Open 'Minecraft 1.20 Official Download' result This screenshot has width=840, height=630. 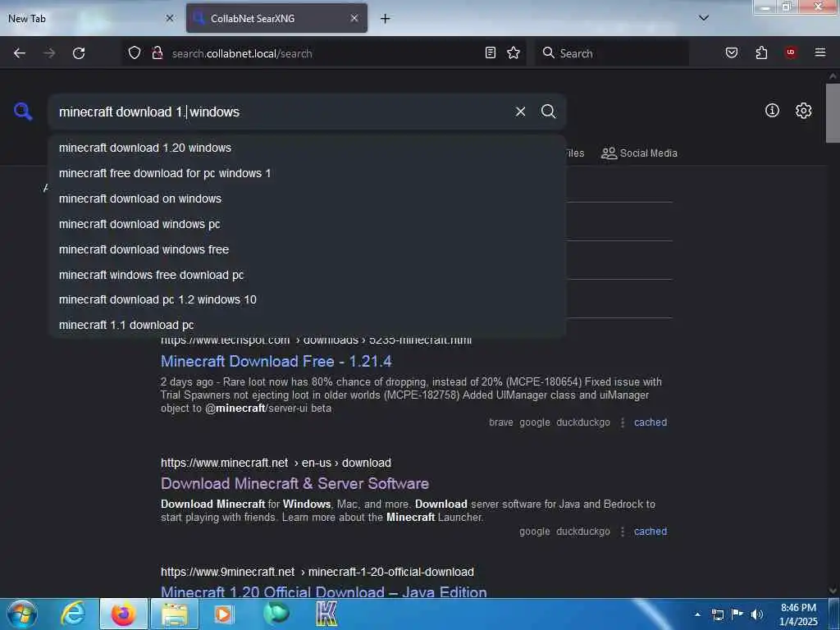pyautogui.click(x=323, y=592)
